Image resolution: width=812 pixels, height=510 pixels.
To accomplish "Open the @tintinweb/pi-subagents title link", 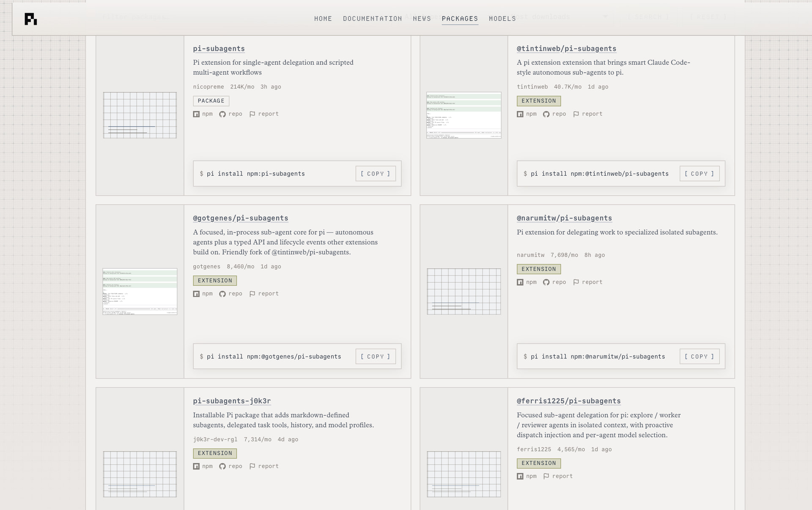I will (566, 49).
